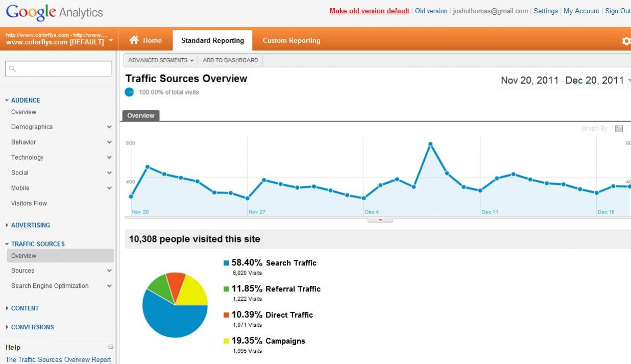Click the Campaigns label

(285, 341)
